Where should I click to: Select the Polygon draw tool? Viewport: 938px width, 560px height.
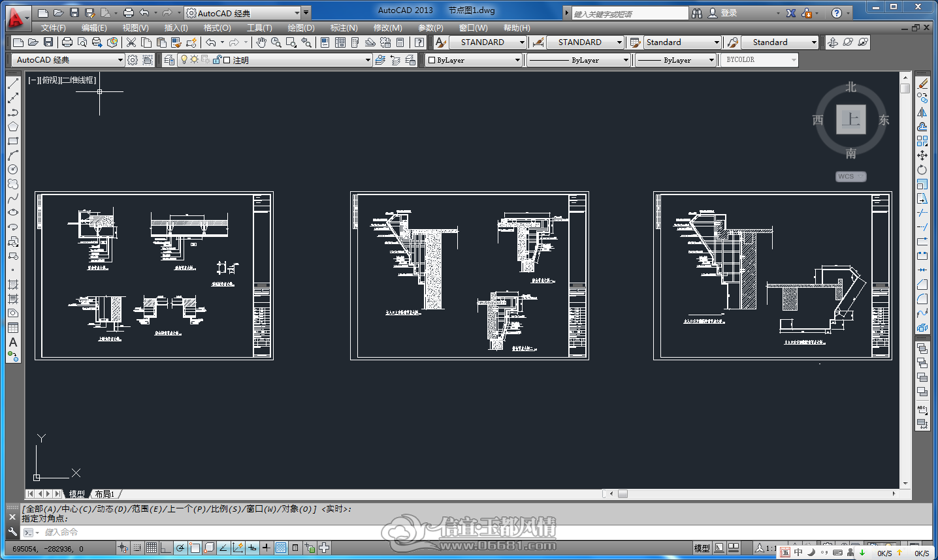13,127
